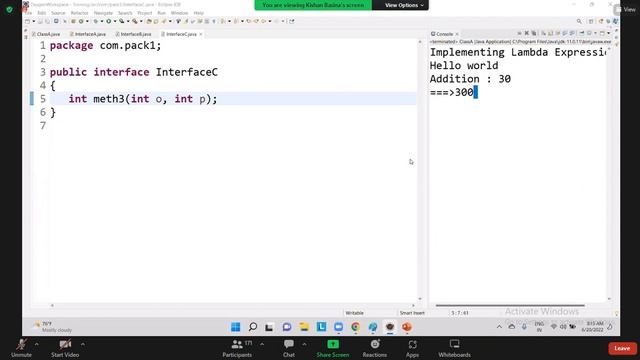Open the Run menu
Viewport: 640px width, 360px height.
(162, 13)
